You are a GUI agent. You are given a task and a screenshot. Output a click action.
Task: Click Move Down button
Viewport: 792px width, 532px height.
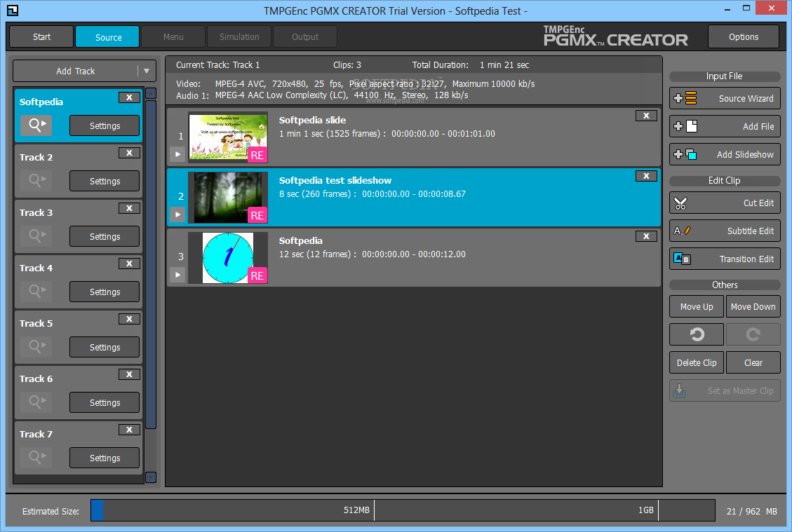click(753, 306)
